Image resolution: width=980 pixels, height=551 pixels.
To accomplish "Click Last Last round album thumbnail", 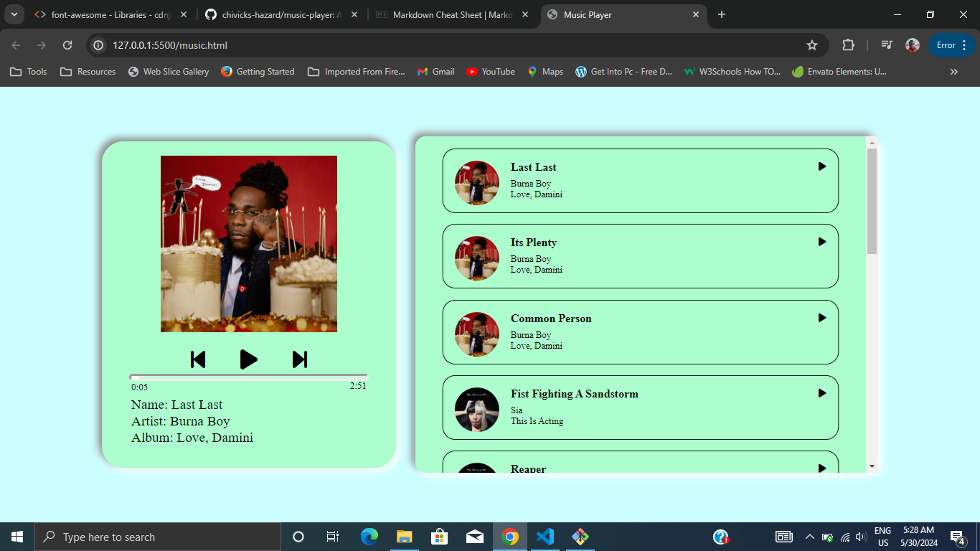I will 477,183.
